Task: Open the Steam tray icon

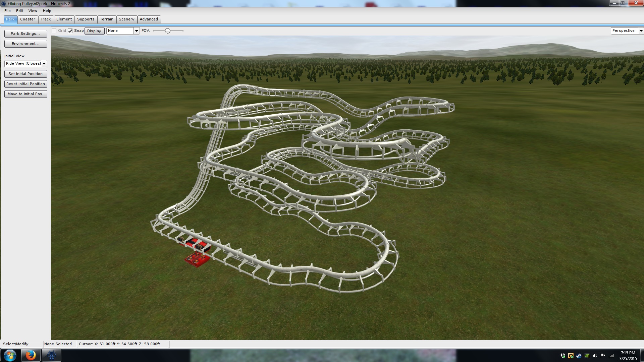Action: pos(579,356)
